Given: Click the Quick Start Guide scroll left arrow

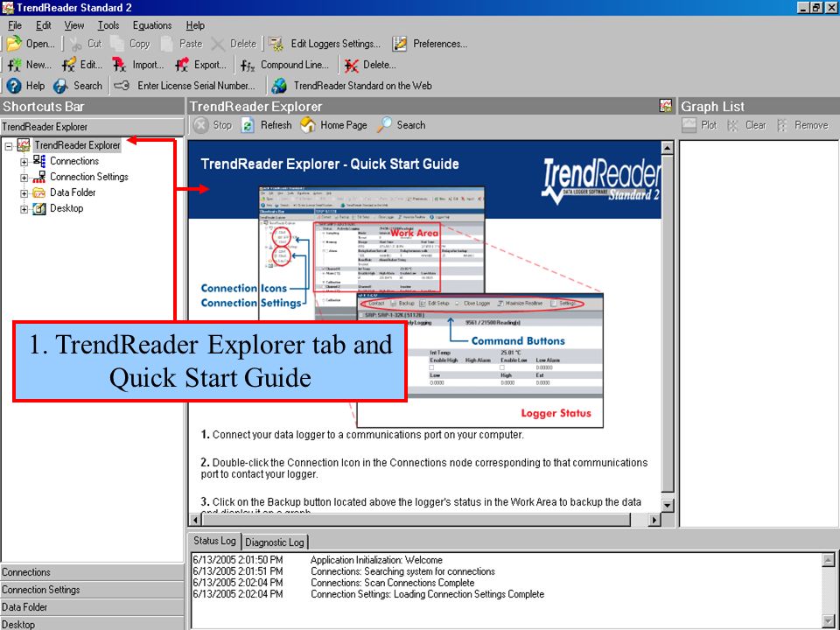Looking at the screenshot, I should tap(195, 520).
